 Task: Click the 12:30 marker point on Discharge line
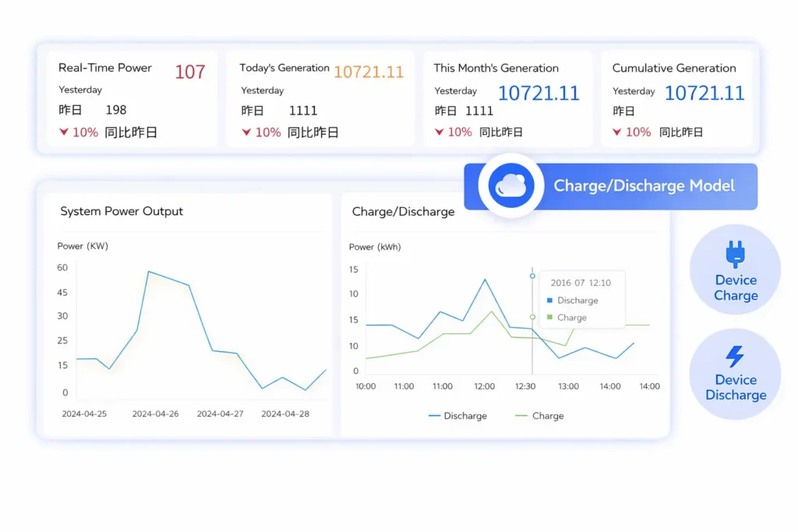[x=532, y=276]
